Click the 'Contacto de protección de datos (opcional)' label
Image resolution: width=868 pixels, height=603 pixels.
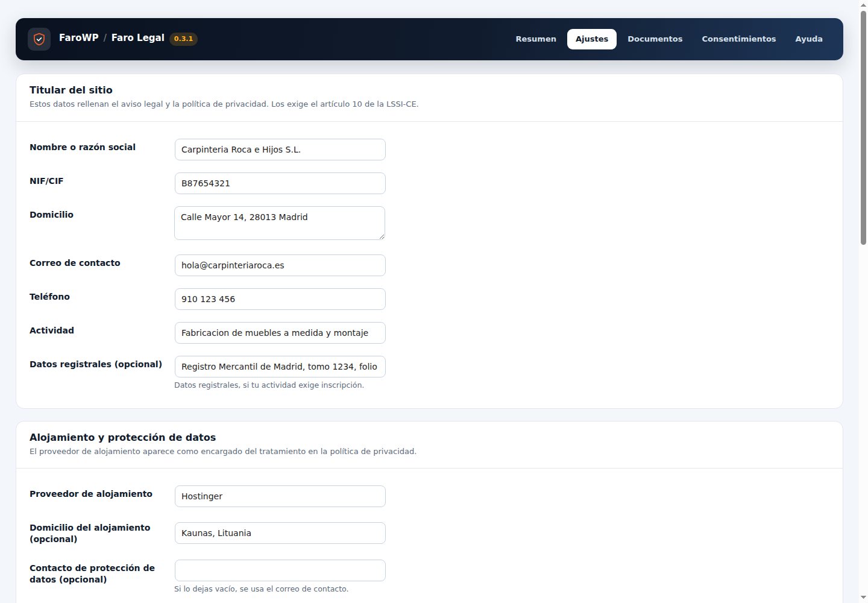92,573
